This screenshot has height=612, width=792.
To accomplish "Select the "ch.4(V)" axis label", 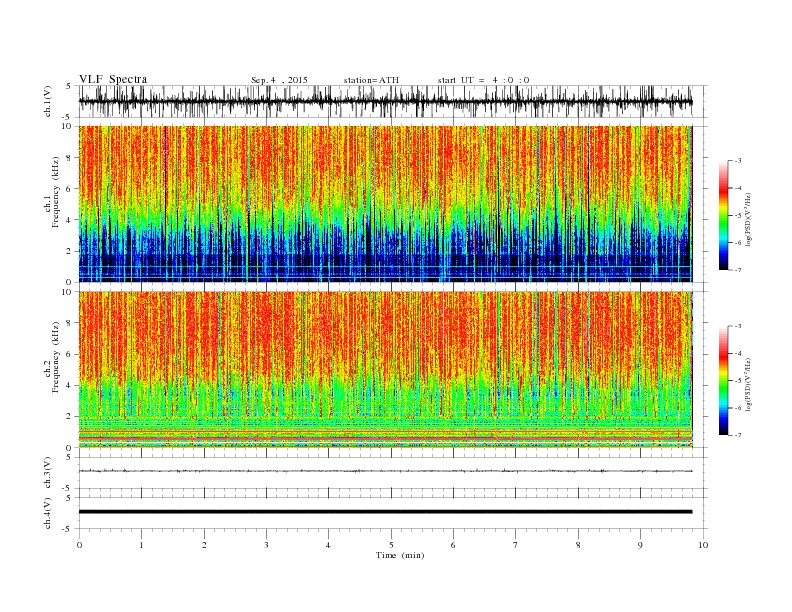I will pos(47,513).
